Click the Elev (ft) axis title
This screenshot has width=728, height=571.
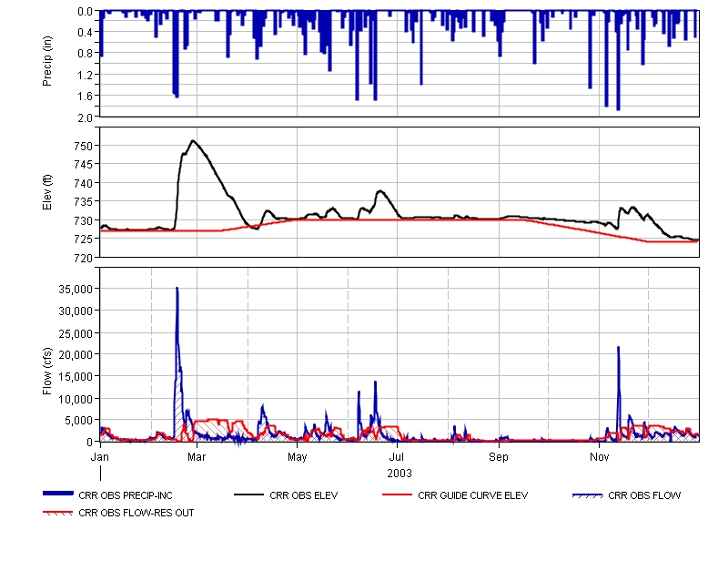click(47, 192)
